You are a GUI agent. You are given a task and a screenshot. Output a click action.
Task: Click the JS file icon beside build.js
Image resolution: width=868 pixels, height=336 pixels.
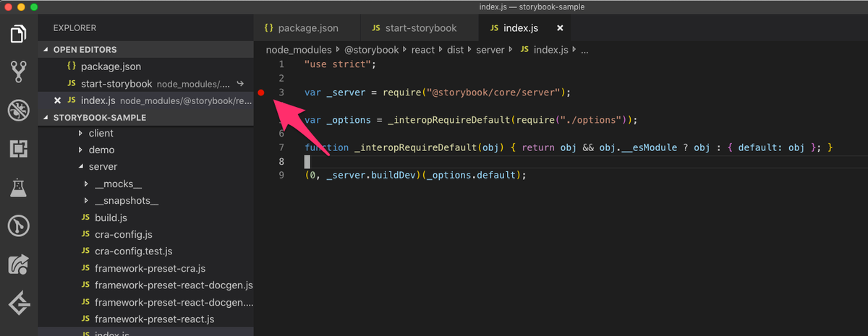pos(86,217)
